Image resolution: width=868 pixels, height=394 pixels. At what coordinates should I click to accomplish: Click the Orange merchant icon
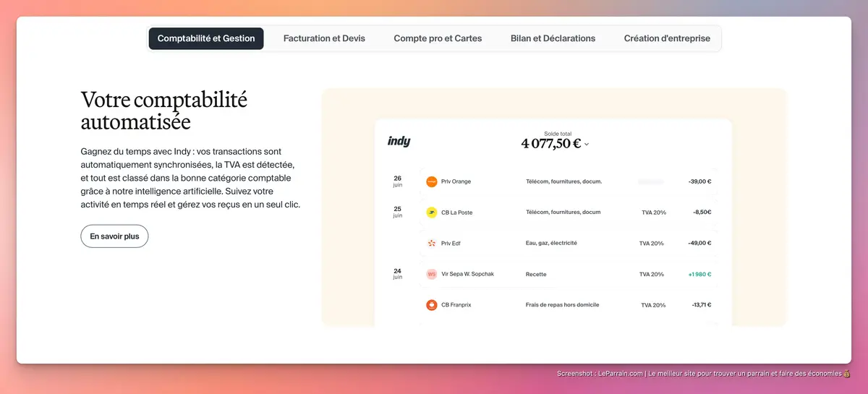pos(432,181)
